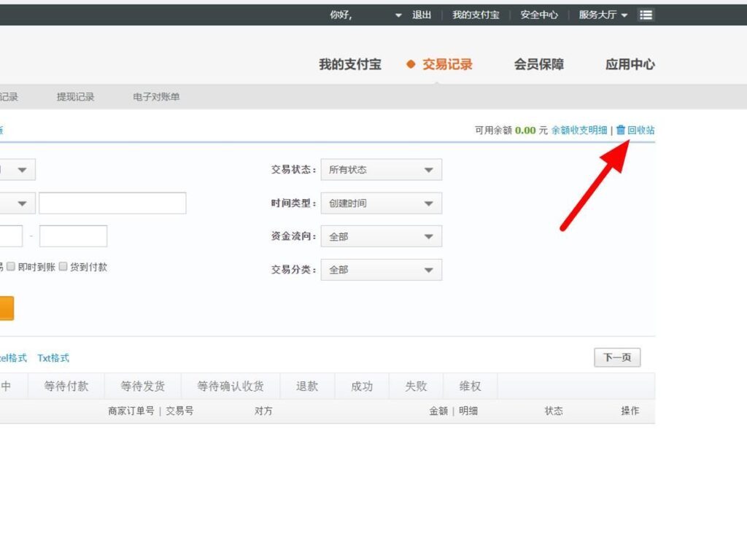Focus the keyword search text field
Viewport: 747px width, 560px height.
(x=112, y=203)
